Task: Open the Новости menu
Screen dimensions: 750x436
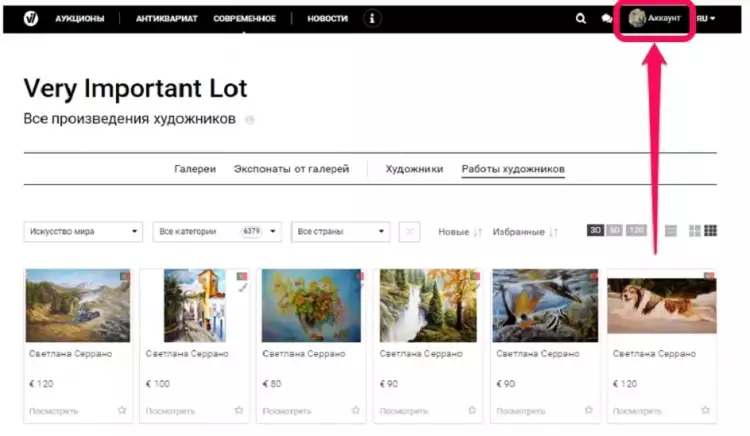Action: click(328, 19)
